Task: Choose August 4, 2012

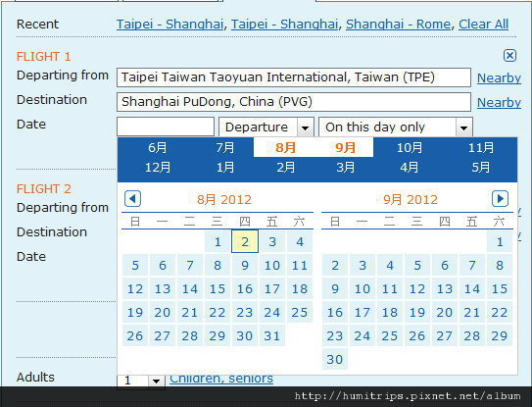Action: [300, 241]
